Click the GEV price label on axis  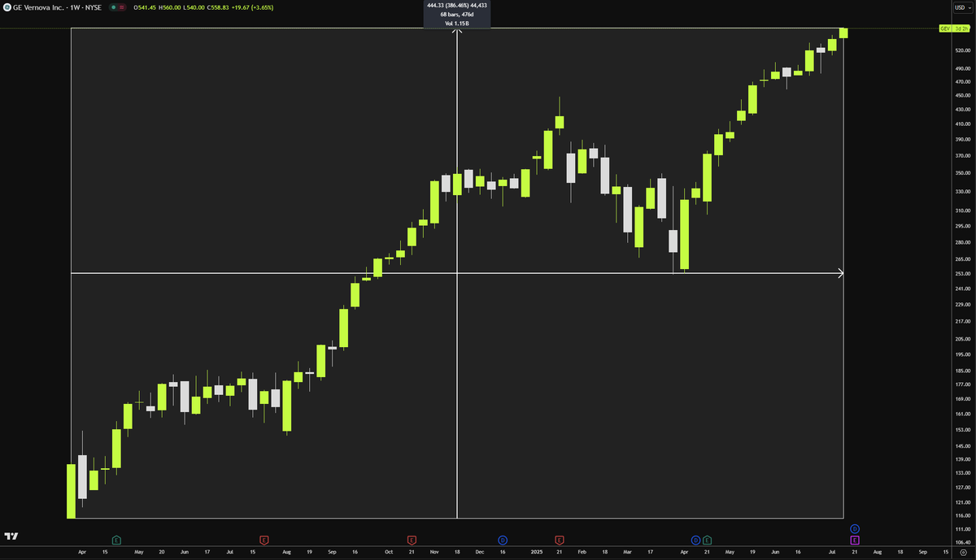tap(945, 28)
